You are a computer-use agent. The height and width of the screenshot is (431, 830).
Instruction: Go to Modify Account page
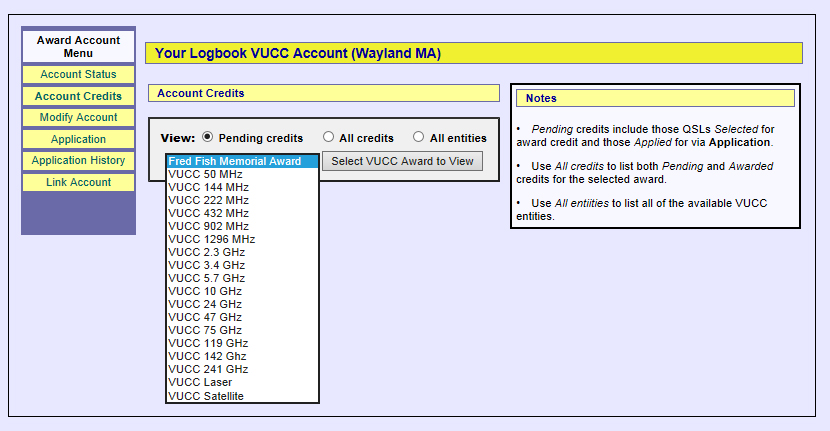point(78,118)
